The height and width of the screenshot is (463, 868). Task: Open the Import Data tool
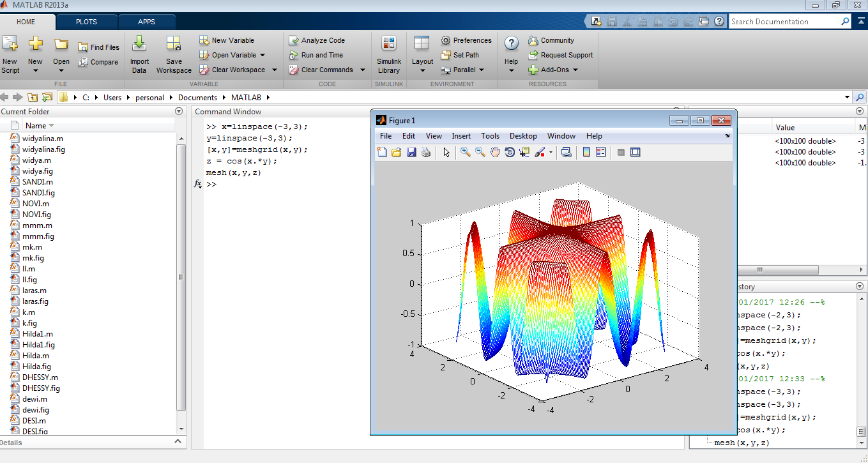click(139, 54)
